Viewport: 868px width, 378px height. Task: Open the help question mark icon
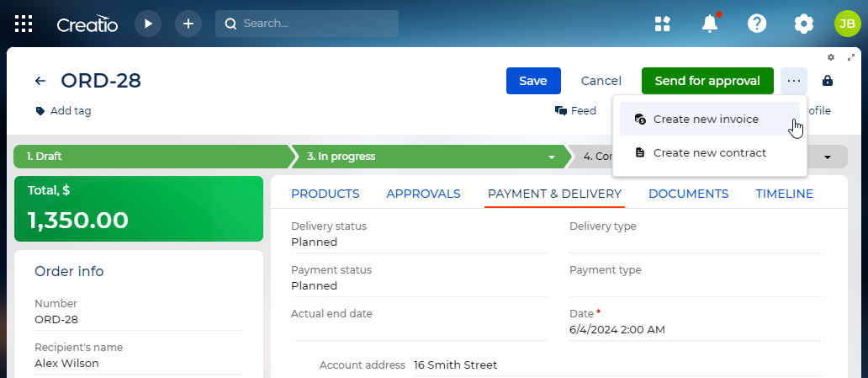click(757, 24)
